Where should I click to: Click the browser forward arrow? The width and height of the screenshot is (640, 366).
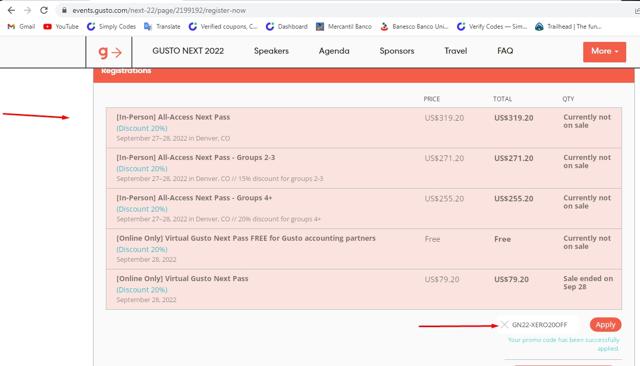(x=27, y=10)
